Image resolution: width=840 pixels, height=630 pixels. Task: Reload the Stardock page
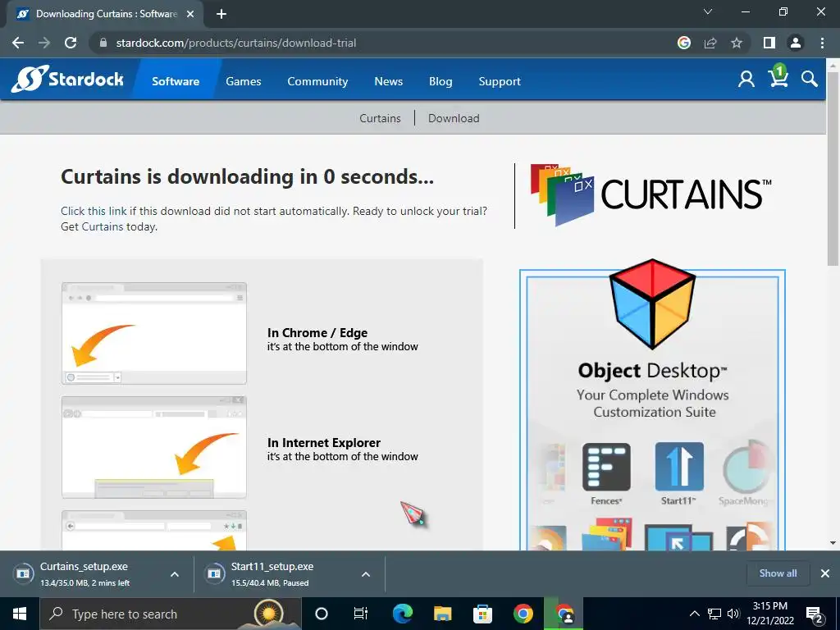71,43
